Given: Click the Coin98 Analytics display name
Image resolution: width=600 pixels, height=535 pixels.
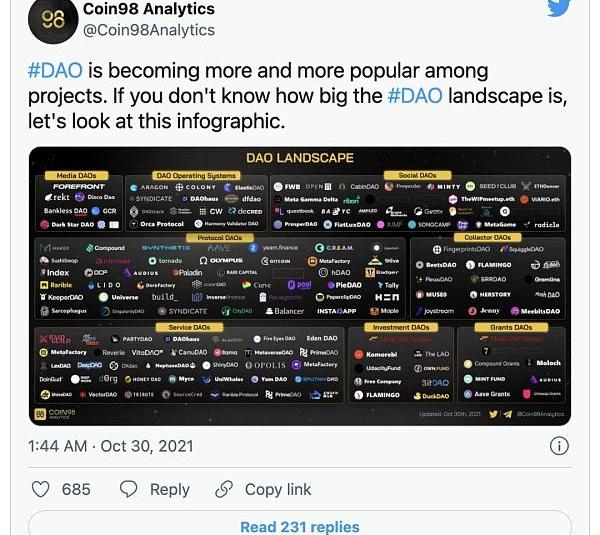Looking at the screenshot, I should [149, 9].
